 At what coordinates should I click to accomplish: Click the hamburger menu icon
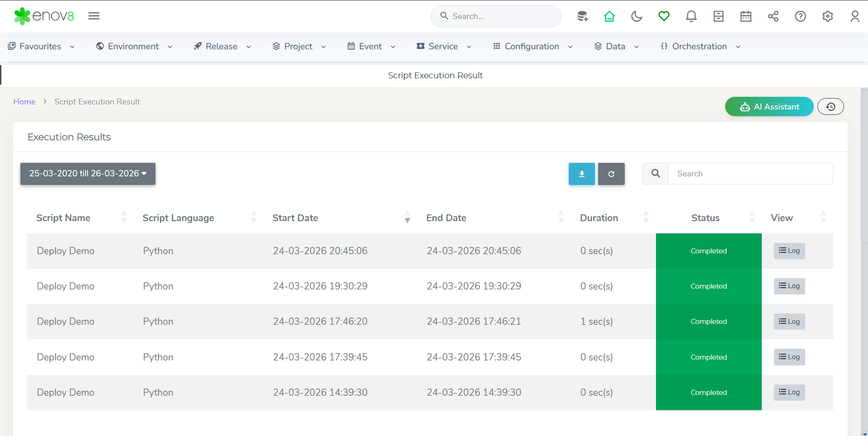tap(94, 16)
